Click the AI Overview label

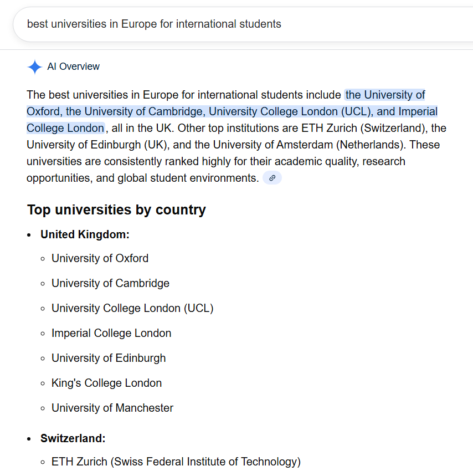73,66
